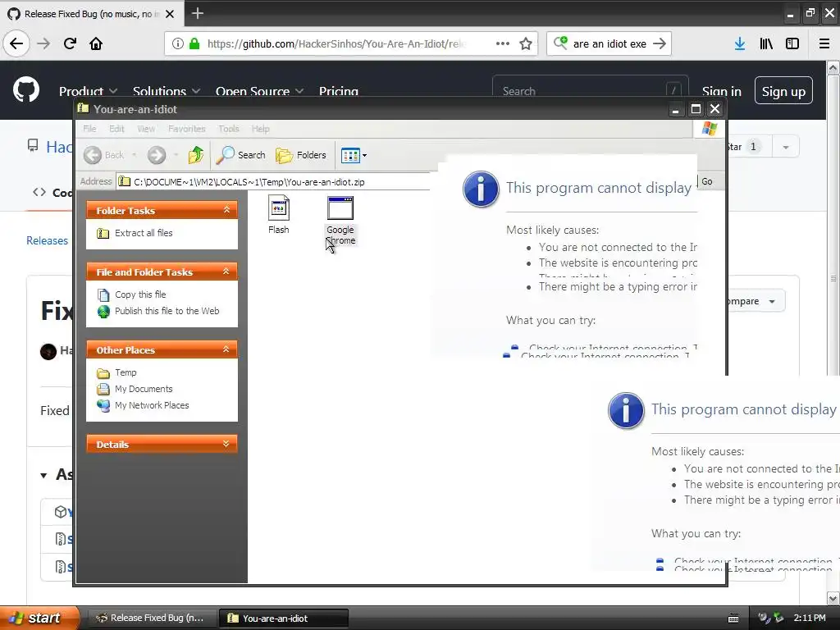
Task: Expand GitHub Solutions dropdown
Action: [x=167, y=91]
